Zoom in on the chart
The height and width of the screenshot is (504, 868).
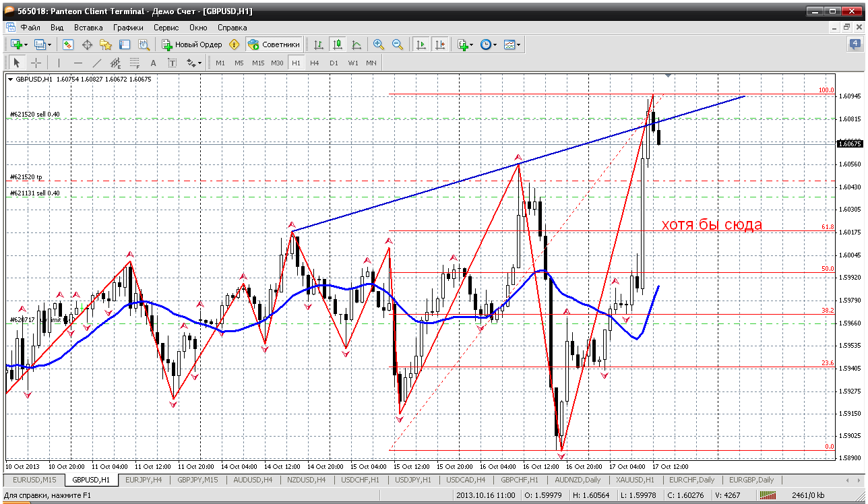pos(379,44)
